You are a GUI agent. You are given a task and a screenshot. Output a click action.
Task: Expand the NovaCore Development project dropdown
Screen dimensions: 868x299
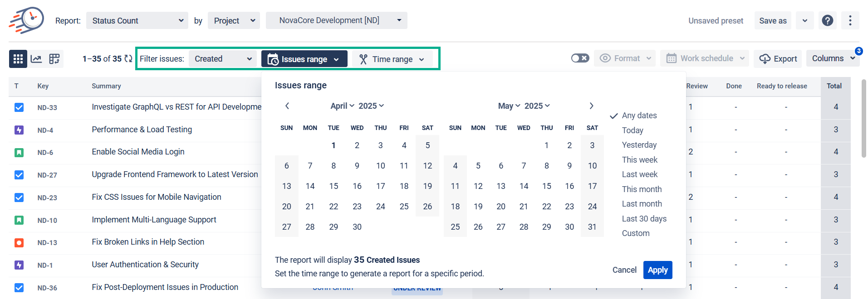[336, 20]
